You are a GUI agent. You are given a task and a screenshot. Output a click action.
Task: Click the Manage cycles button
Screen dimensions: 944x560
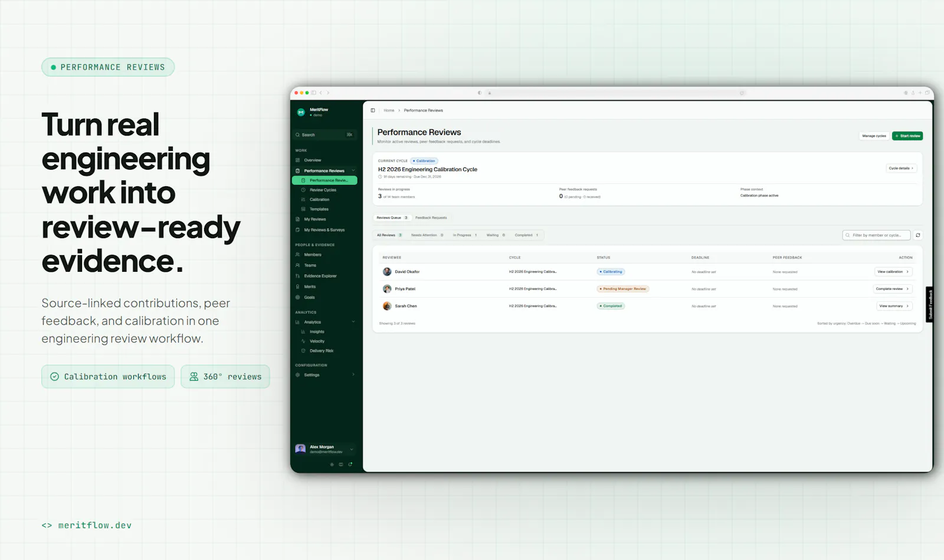874,136
